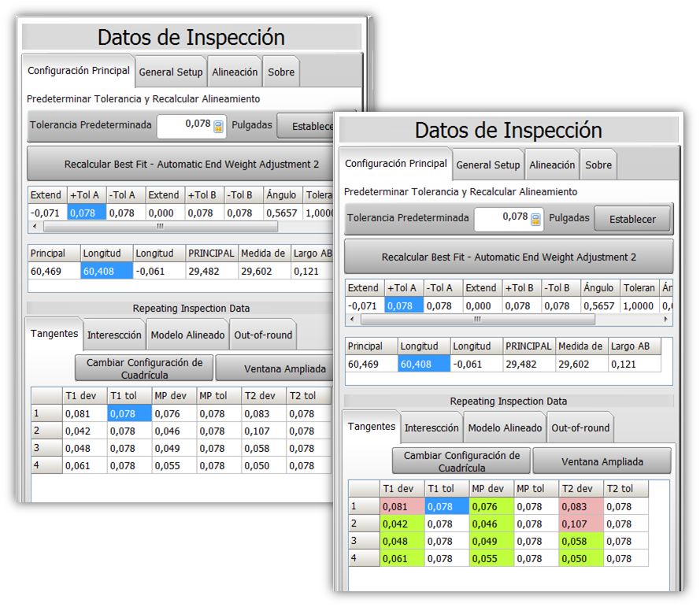Image resolution: width=700 pixels, height=607 pixels.
Task: Click left scroll arrow in front tolerance grid
Action: click(352, 320)
